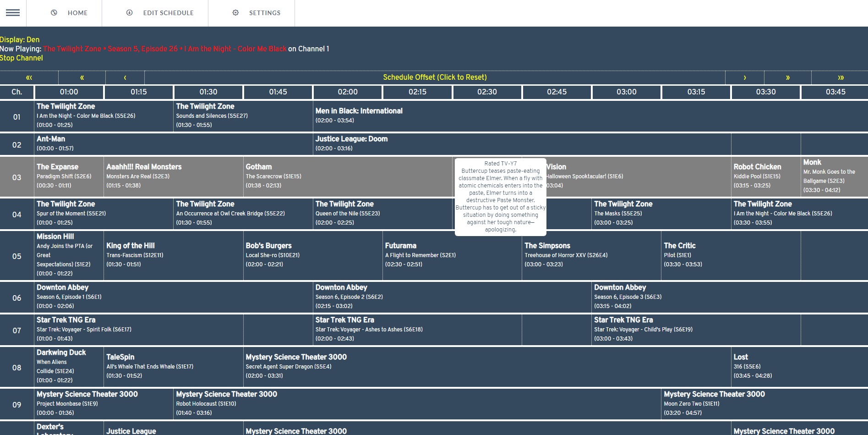Jump far back using the double-left chevrons
Viewport: 868px width, 435px height.
[29, 77]
